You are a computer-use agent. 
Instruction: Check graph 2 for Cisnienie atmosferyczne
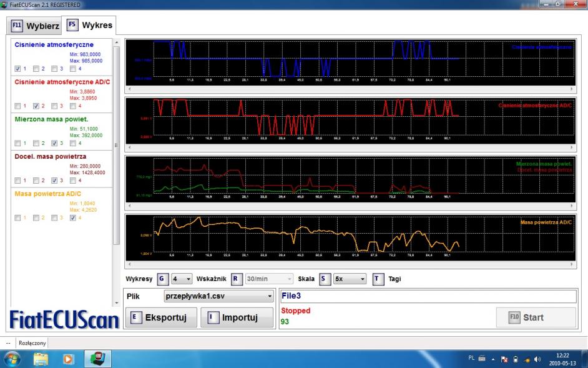(36, 69)
